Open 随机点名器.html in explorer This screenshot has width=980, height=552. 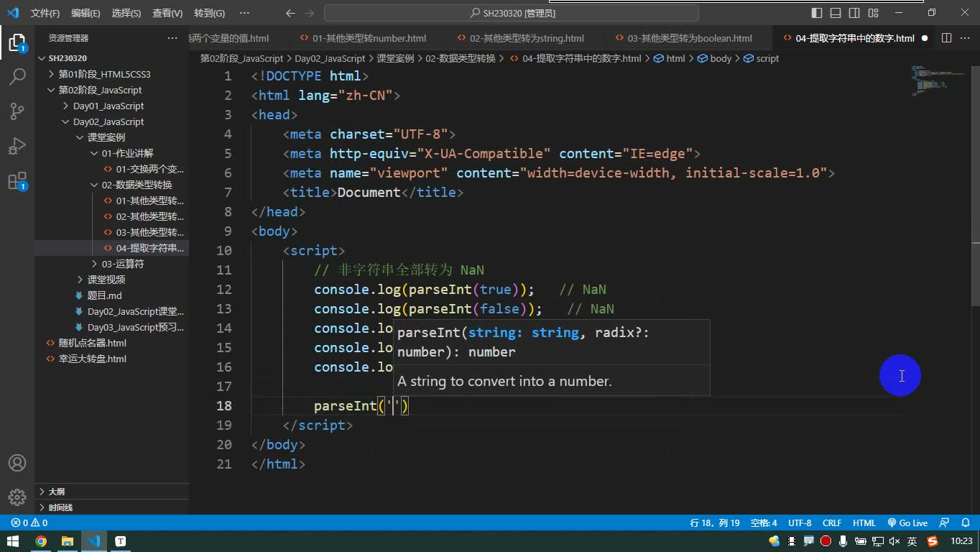[x=93, y=343]
